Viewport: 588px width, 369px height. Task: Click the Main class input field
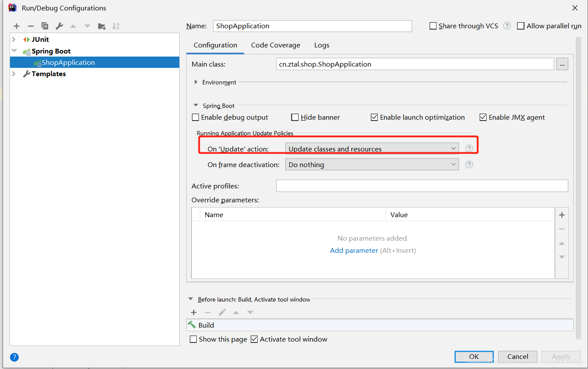click(415, 64)
